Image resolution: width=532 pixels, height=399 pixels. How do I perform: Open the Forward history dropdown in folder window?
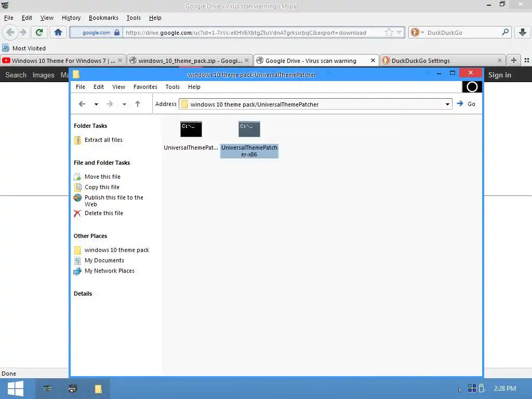tap(124, 104)
